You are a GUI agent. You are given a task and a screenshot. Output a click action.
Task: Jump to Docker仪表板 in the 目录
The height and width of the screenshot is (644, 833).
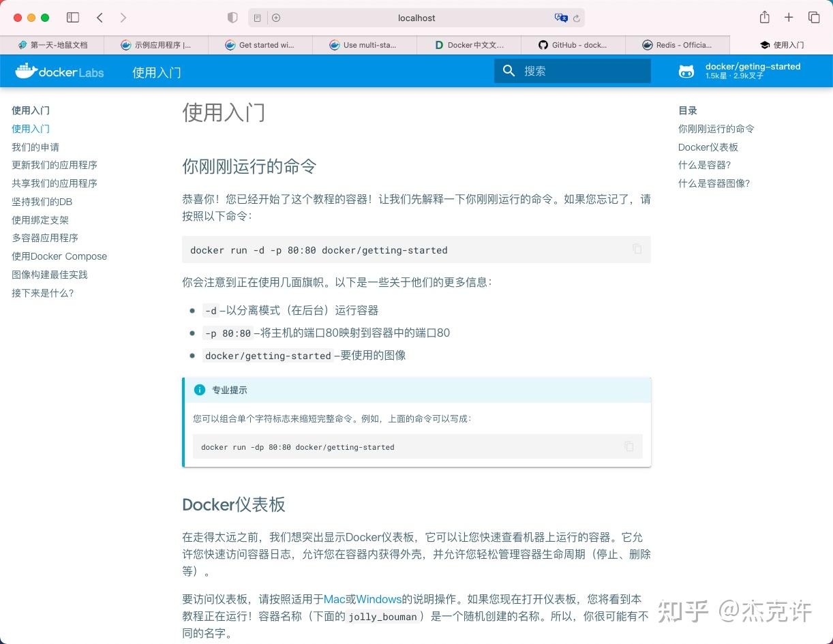point(708,147)
